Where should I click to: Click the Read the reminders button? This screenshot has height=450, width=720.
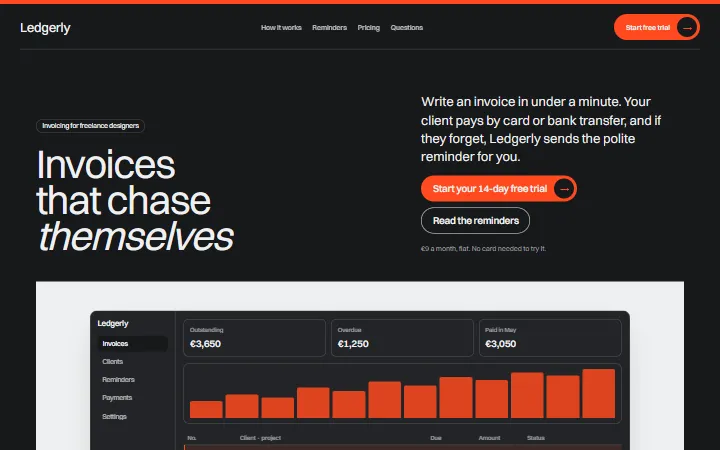point(475,221)
